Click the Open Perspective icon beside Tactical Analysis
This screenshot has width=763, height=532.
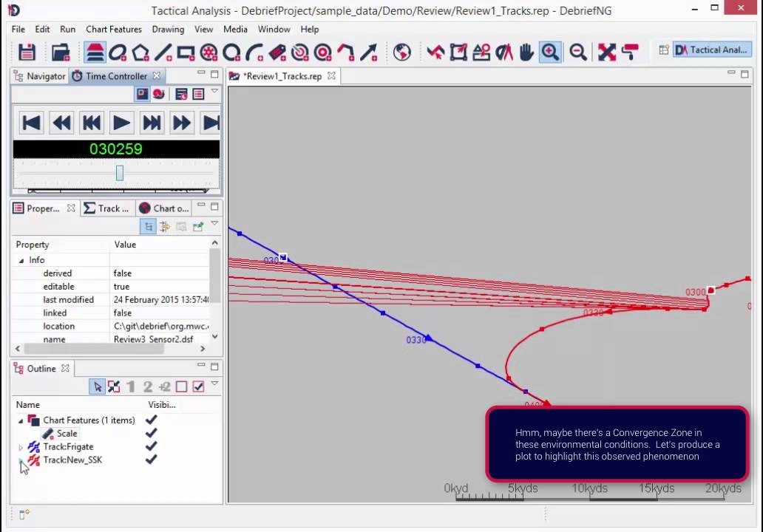664,50
